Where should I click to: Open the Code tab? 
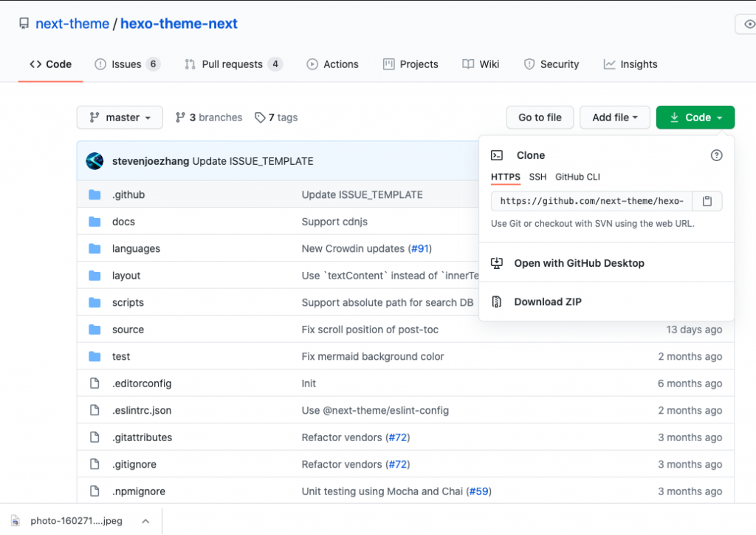(x=51, y=64)
